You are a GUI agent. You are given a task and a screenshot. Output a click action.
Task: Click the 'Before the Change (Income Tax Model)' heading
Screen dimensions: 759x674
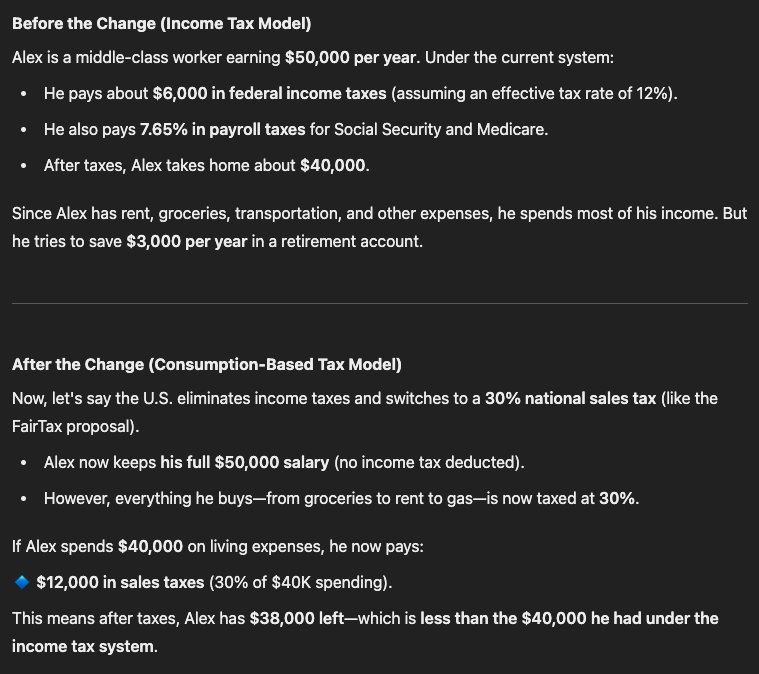pyautogui.click(x=162, y=24)
